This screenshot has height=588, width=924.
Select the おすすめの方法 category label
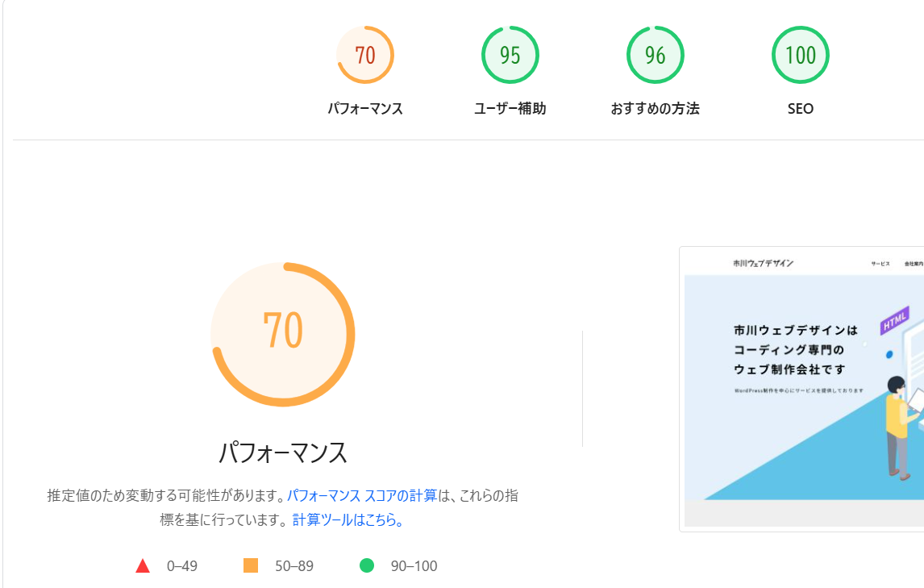[655, 108]
